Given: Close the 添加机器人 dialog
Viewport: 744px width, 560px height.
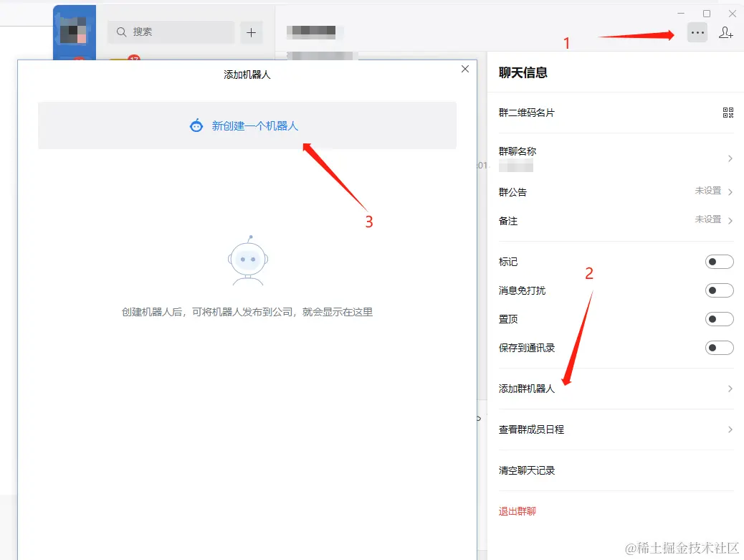Looking at the screenshot, I should (x=465, y=70).
